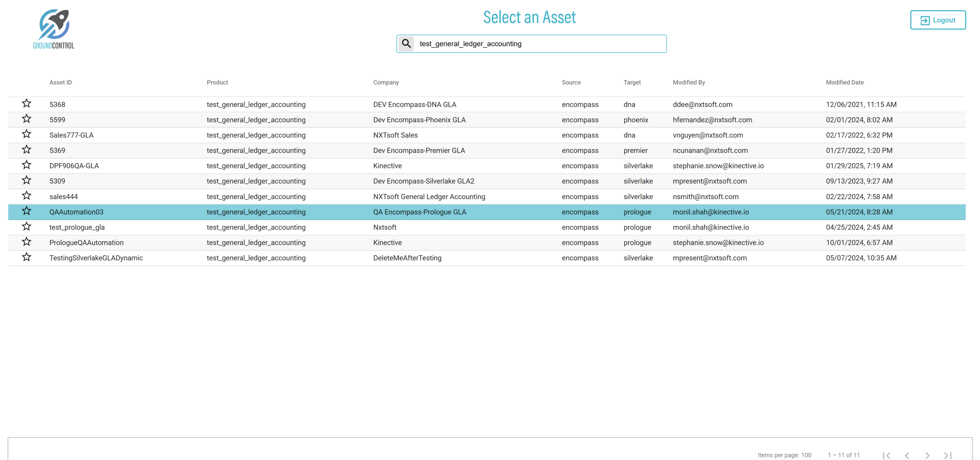Favorite asset 5368 with its star
Image resolution: width=980 pixels, height=460 pixels.
click(x=26, y=104)
